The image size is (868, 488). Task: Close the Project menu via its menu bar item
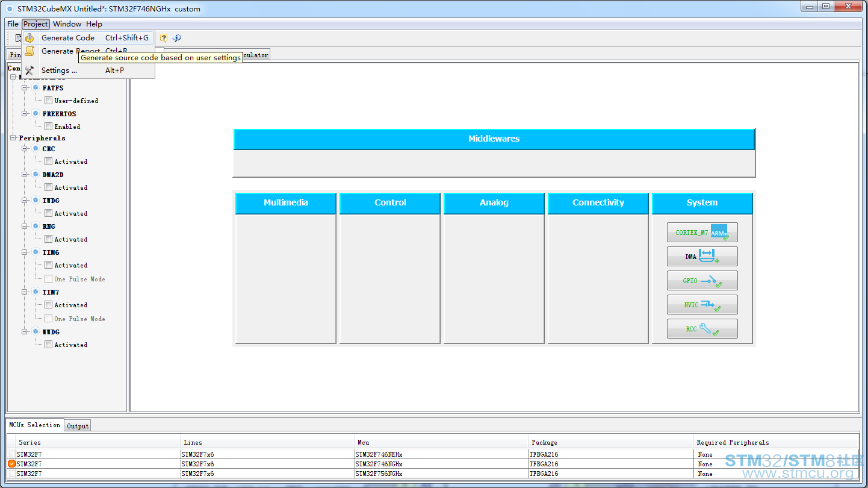(x=36, y=24)
